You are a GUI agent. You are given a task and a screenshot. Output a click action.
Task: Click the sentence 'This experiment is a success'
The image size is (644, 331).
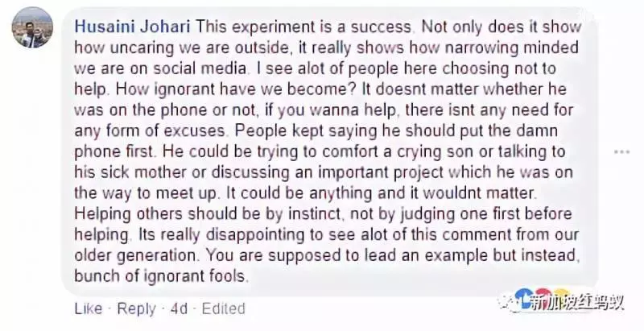pyautogui.click(x=303, y=27)
